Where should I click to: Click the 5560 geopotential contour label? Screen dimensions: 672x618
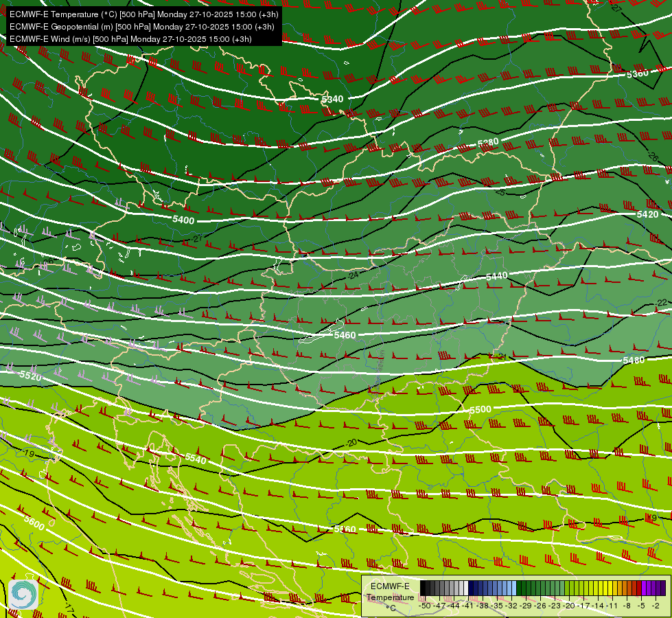345,529
